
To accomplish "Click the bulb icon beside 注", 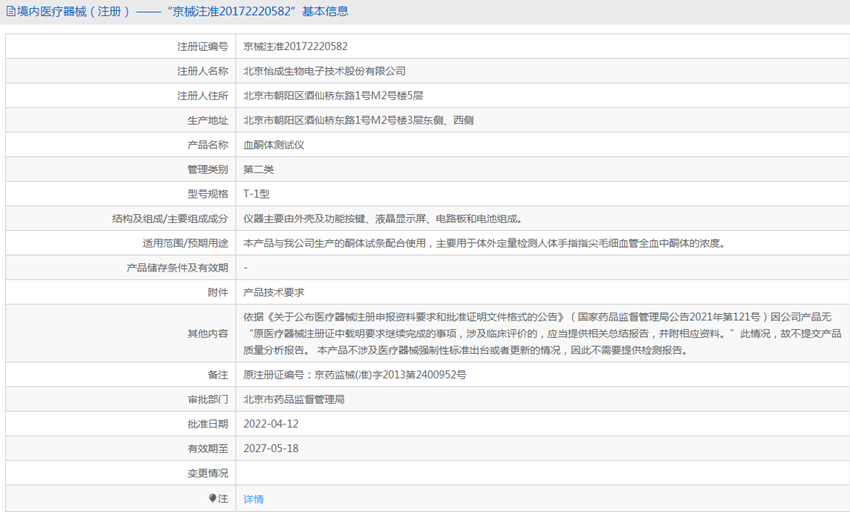I will pyautogui.click(x=212, y=498).
